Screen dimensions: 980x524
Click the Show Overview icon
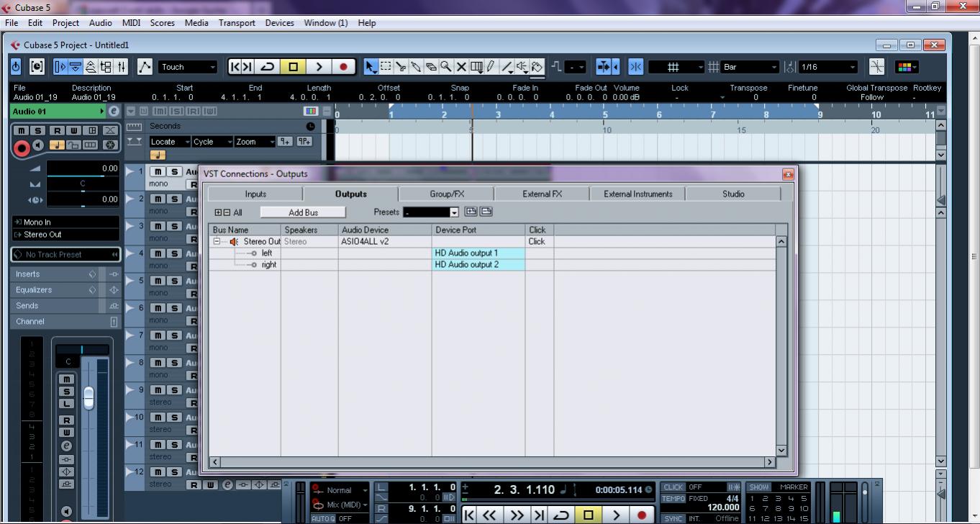point(90,67)
